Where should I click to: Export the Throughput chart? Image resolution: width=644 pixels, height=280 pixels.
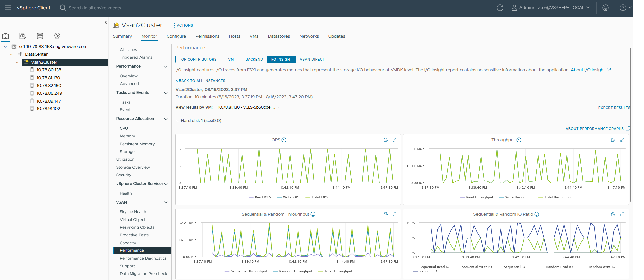[x=613, y=140]
